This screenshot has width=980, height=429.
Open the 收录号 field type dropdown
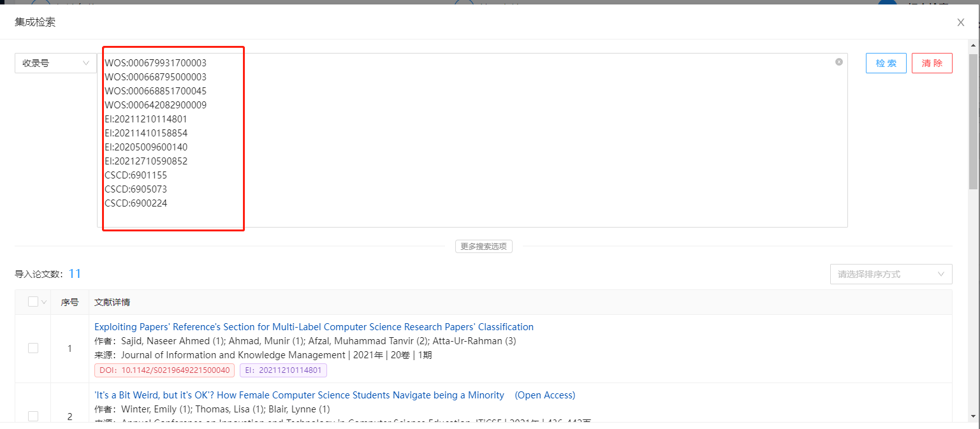[55, 63]
